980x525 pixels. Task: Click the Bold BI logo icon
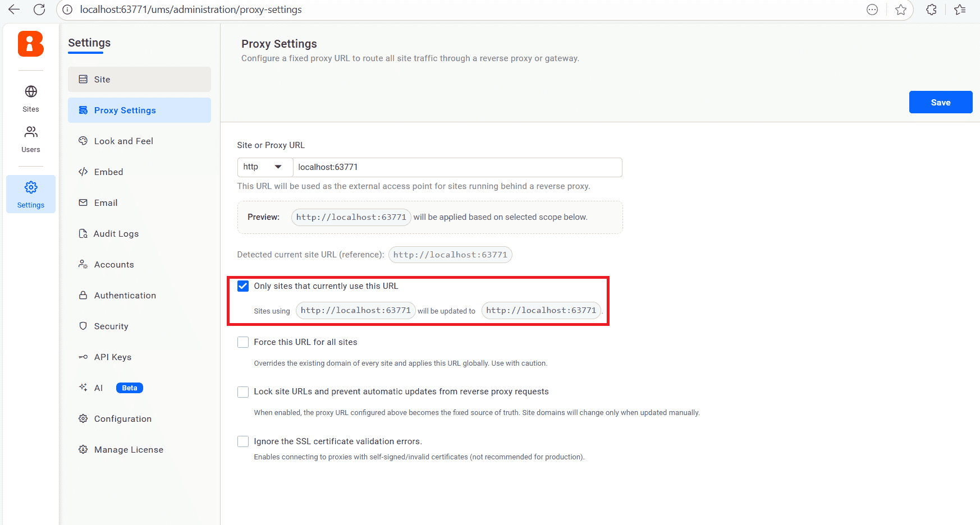(30, 44)
